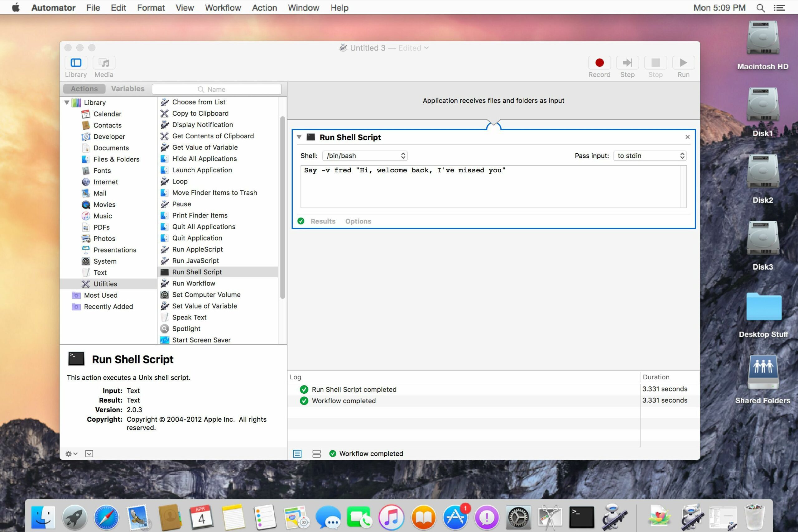Open the Format menu

tap(151, 7)
